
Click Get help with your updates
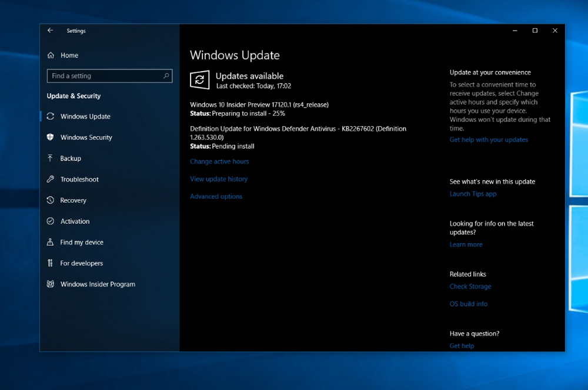point(489,140)
